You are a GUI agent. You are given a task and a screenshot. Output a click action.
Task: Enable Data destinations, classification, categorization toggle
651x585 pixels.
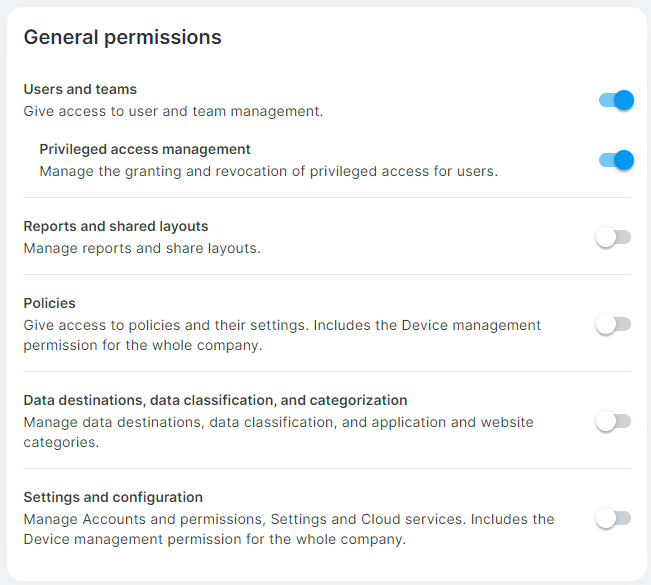pos(614,421)
